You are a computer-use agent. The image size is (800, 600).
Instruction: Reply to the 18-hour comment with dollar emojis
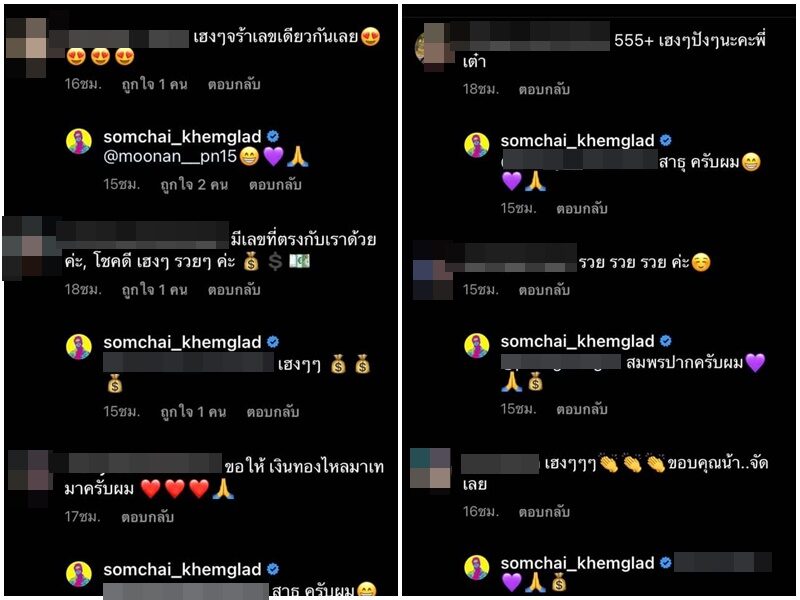tap(234, 290)
